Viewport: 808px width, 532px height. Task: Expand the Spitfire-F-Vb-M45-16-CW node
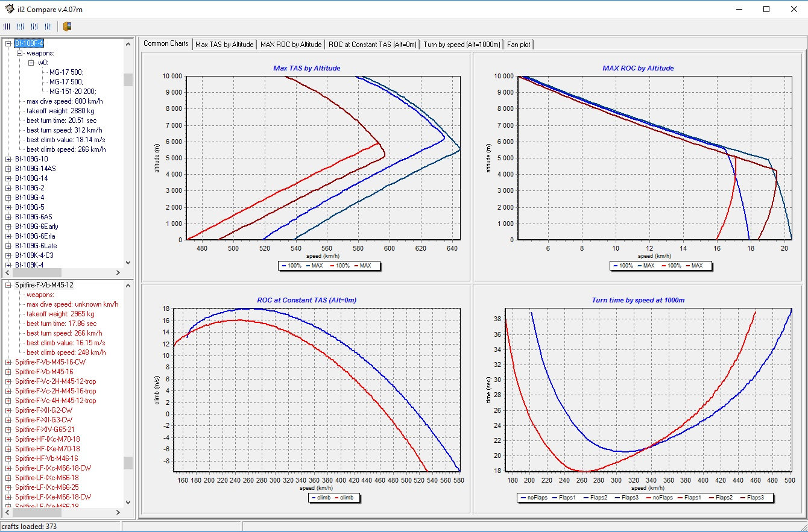8,362
